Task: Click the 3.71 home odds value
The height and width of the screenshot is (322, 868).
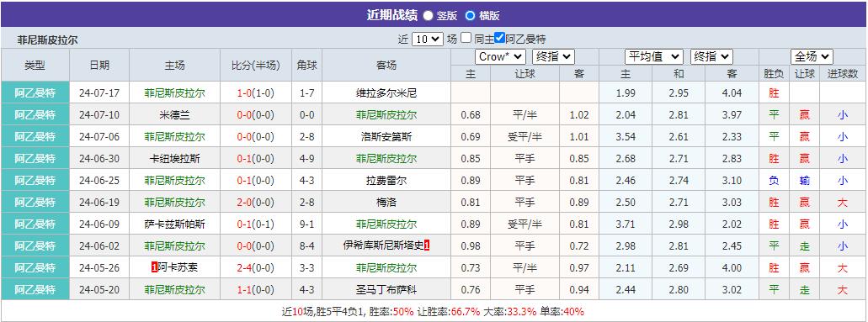Action: click(x=625, y=224)
